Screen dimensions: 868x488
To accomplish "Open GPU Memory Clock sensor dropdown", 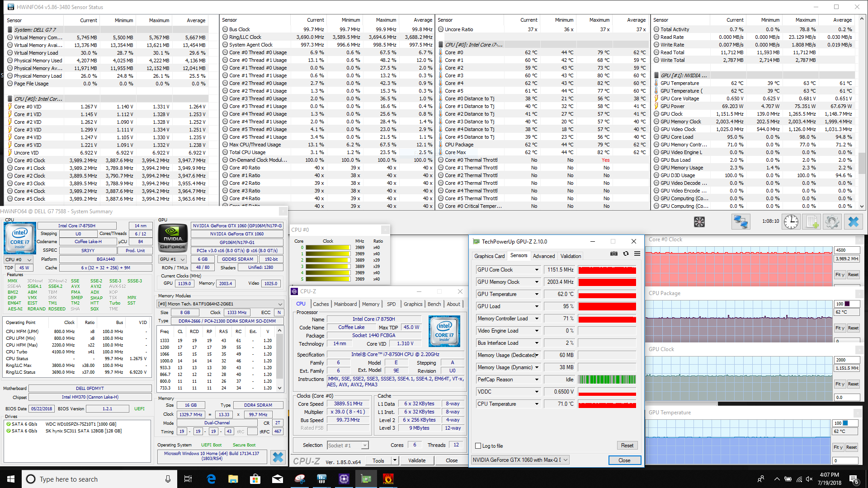I will tap(537, 282).
